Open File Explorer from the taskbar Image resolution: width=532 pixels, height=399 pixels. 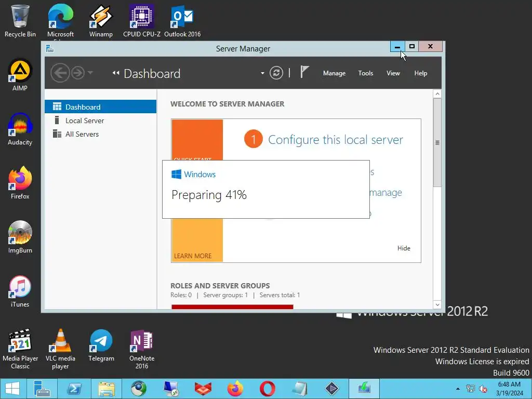[x=107, y=389]
